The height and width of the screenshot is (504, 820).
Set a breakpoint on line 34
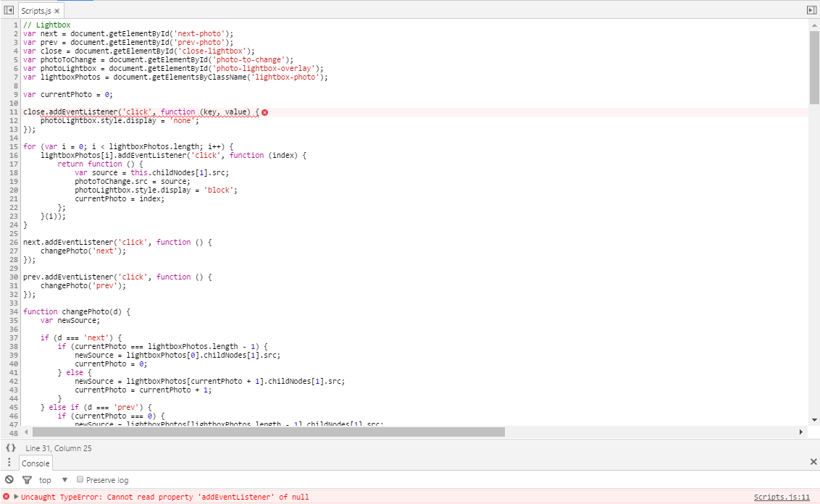pos(13,311)
